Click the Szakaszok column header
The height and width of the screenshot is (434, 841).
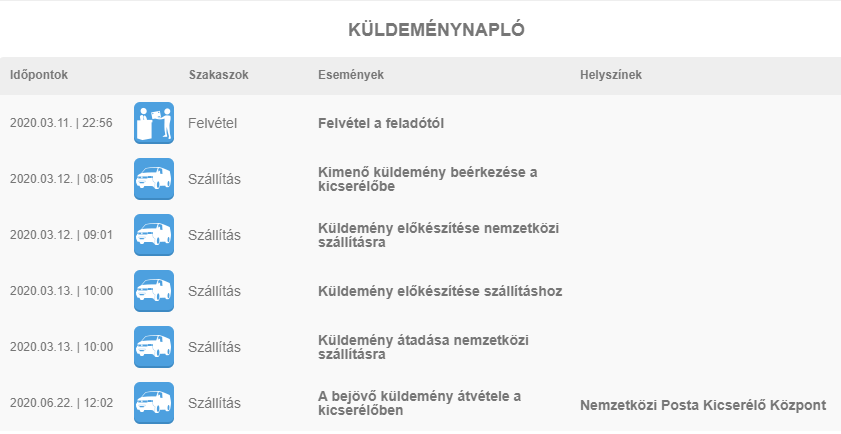point(219,75)
